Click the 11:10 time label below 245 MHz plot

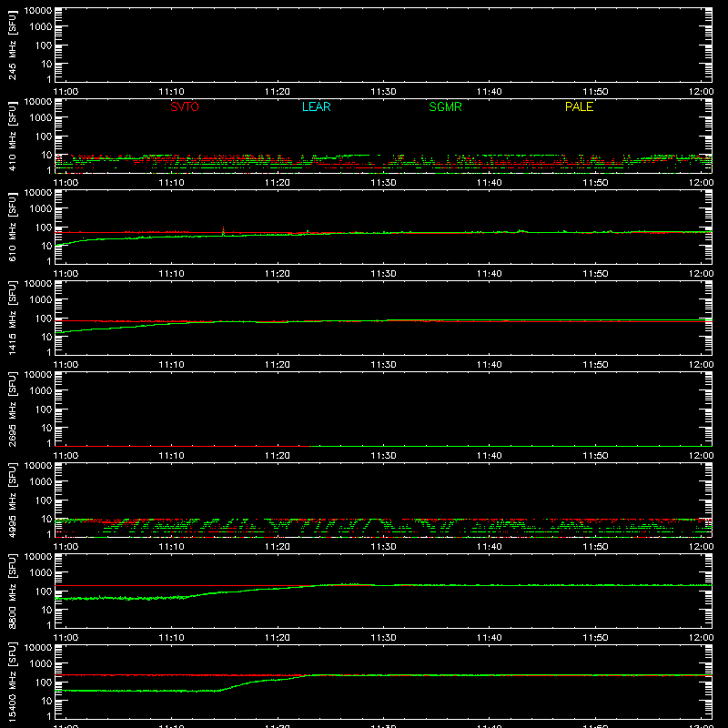point(171,92)
